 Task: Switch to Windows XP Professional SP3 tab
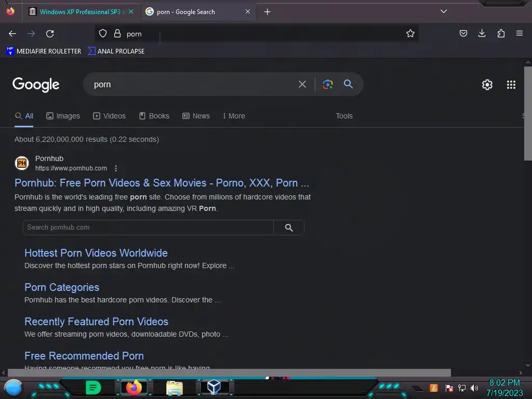[80, 12]
